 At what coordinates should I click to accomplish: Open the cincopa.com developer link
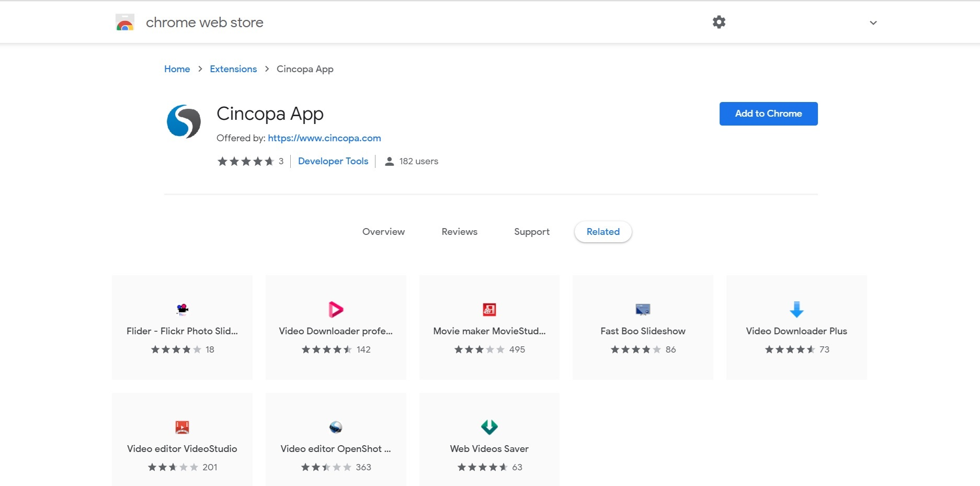[x=324, y=138]
